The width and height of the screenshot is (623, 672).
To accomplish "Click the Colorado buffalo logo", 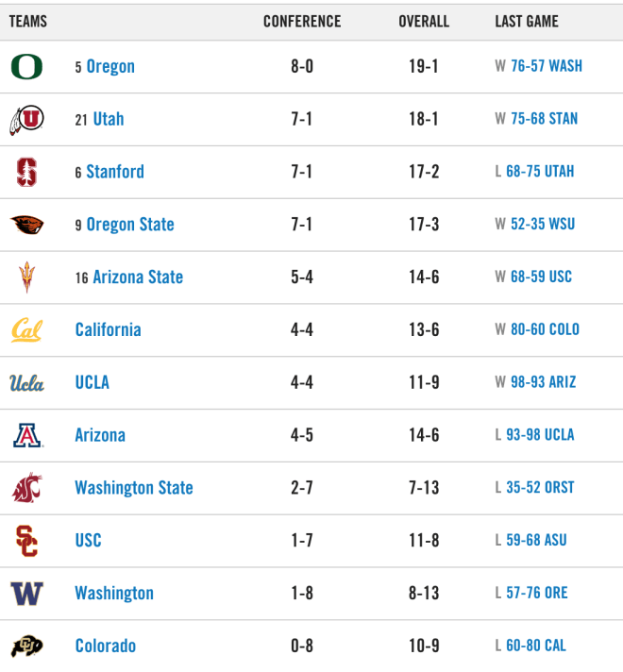I will tap(26, 646).
